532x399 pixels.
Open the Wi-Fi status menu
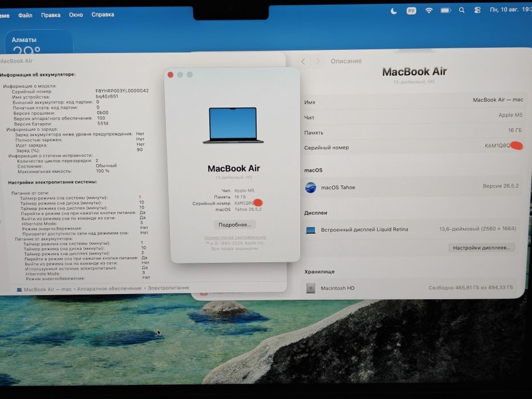point(429,10)
